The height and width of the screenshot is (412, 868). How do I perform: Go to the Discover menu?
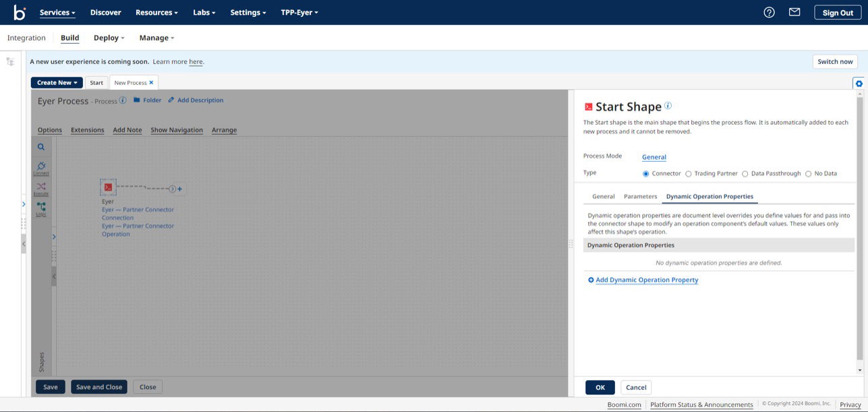(x=106, y=12)
